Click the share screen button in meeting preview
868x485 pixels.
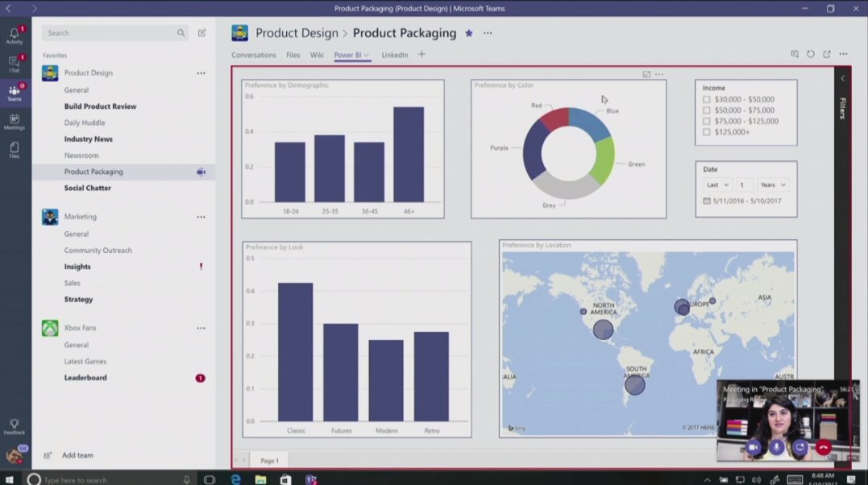tap(800, 447)
